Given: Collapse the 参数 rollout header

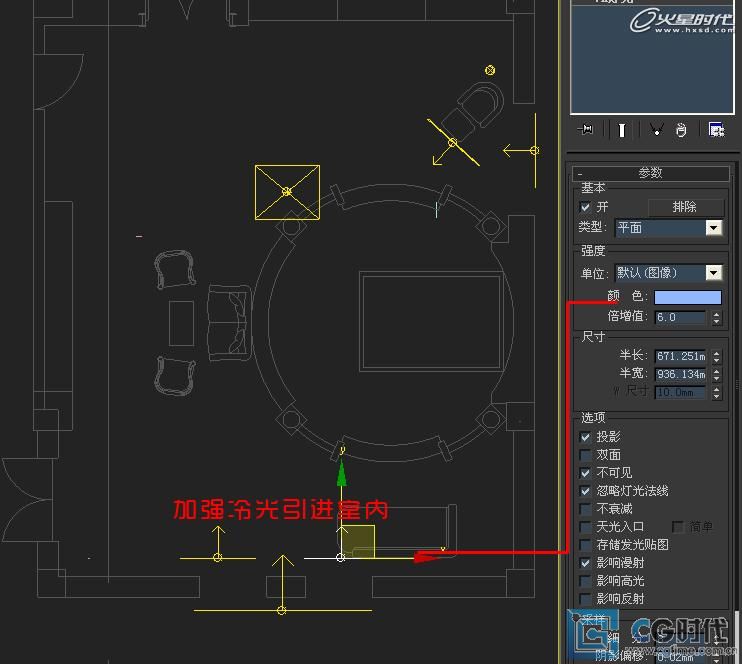Looking at the screenshot, I should [x=651, y=173].
